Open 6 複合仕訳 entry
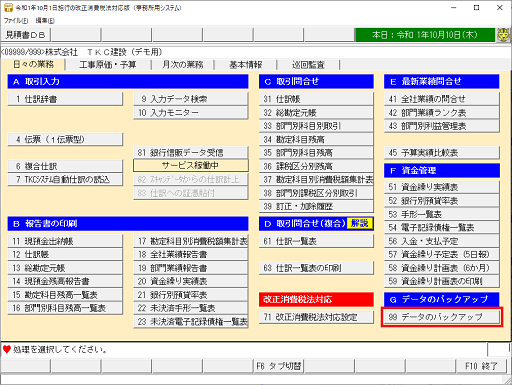512x385 pixels. [x=65, y=166]
